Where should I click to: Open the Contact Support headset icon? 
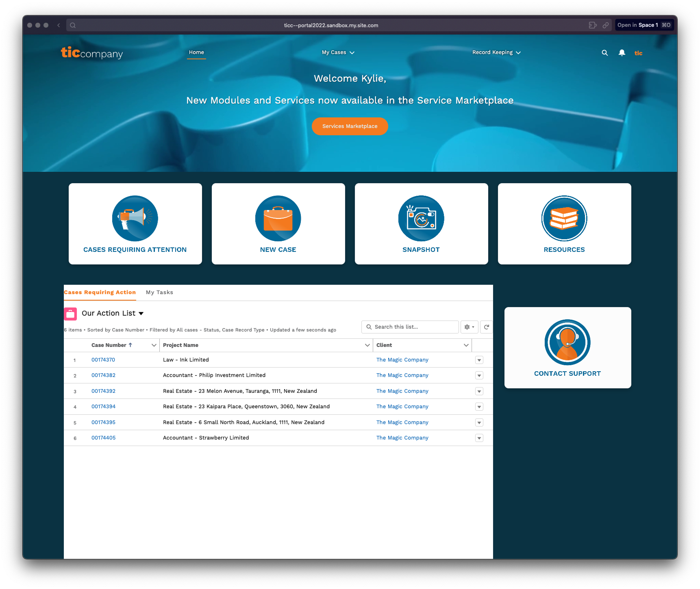[x=567, y=342]
